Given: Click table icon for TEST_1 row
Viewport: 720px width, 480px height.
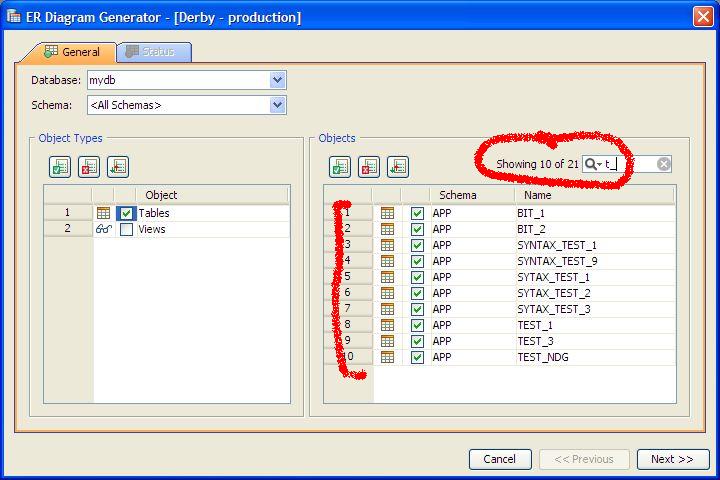Looking at the screenshot, I should click(x=388, y=325).
